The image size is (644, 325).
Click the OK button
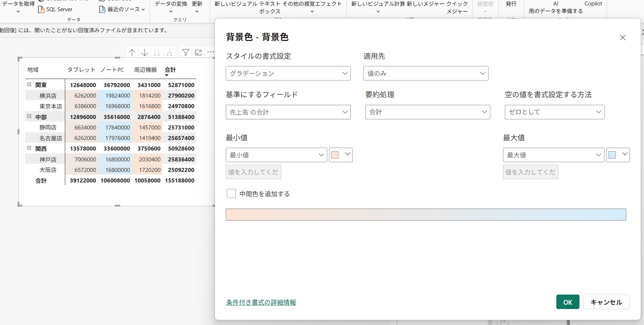tap(568, 302)
